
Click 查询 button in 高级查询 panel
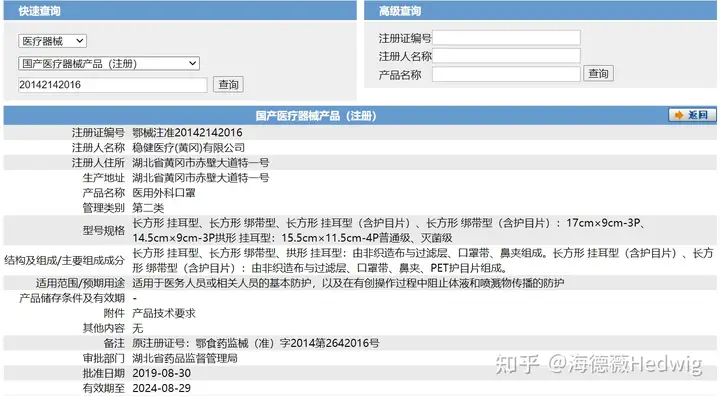pos(598,74)
